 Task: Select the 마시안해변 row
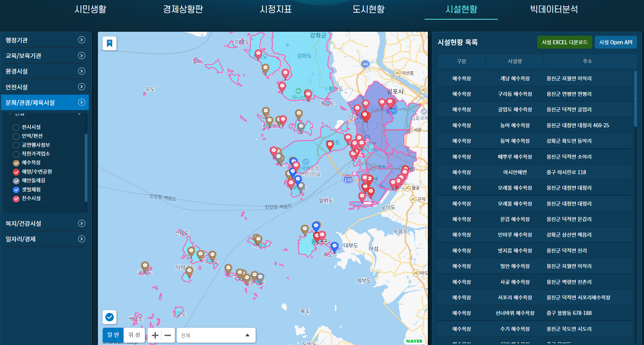point(534,172)
